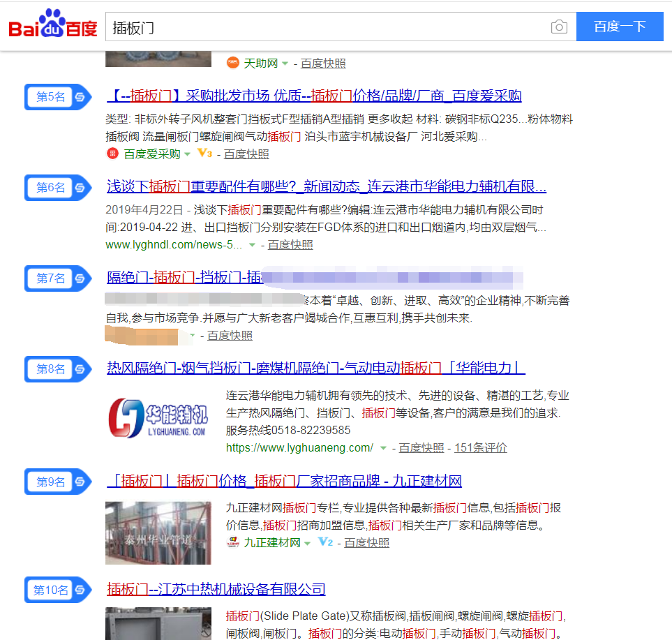
Task: Click the 华能辅机 logo thumbnail
Action: click(158, 417)
